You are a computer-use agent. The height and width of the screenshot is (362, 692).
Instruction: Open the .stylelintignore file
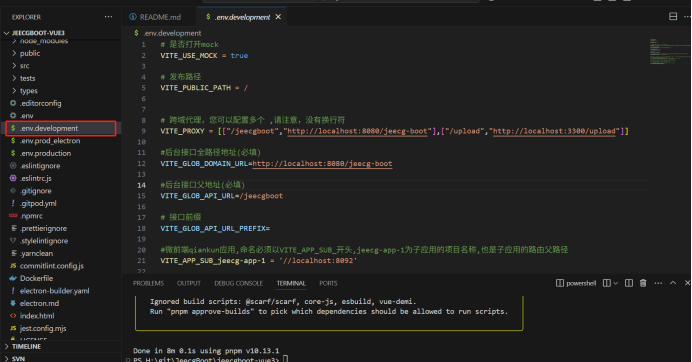tap(44, 241)
